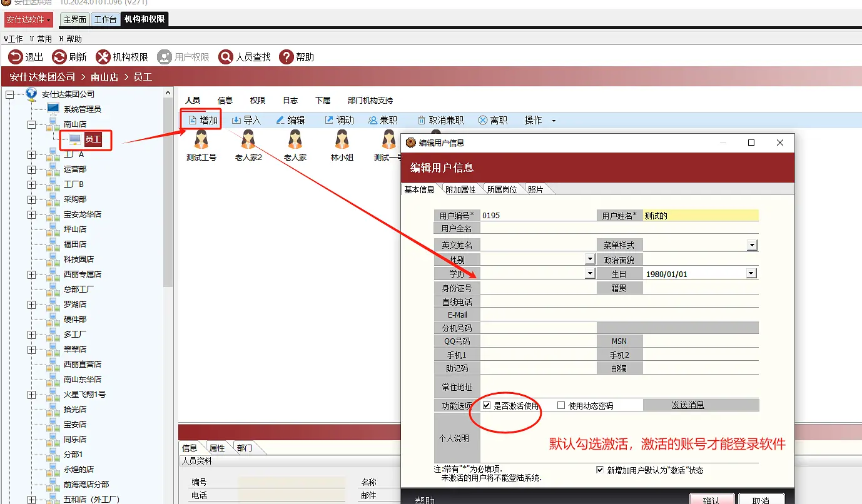Viewport: 862px width, 504px height.
Task: Expand the 运营部 tree node
Action: [32, 169]
